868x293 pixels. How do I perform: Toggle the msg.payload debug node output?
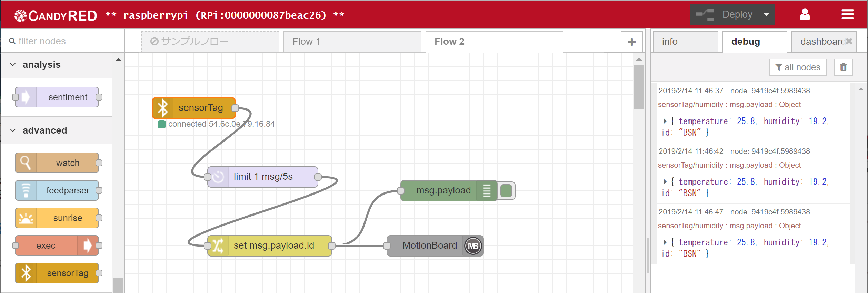coord(506,191)
